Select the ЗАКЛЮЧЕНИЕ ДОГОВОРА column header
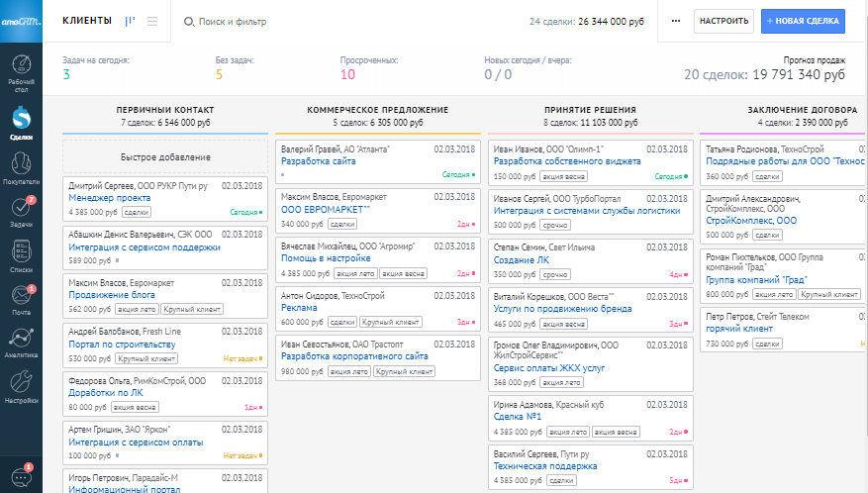This screenshot has height=493, width=868. (x=802, y=110)
